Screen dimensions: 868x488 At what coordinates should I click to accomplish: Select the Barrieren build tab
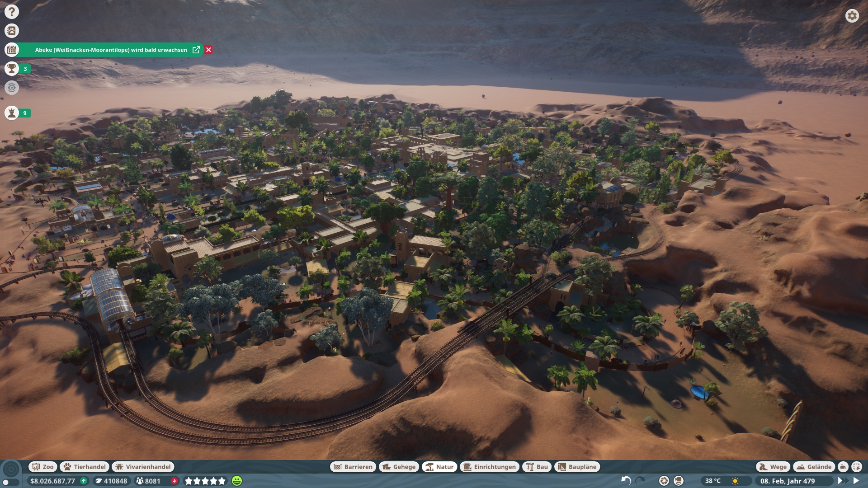[x=353, y=467]
